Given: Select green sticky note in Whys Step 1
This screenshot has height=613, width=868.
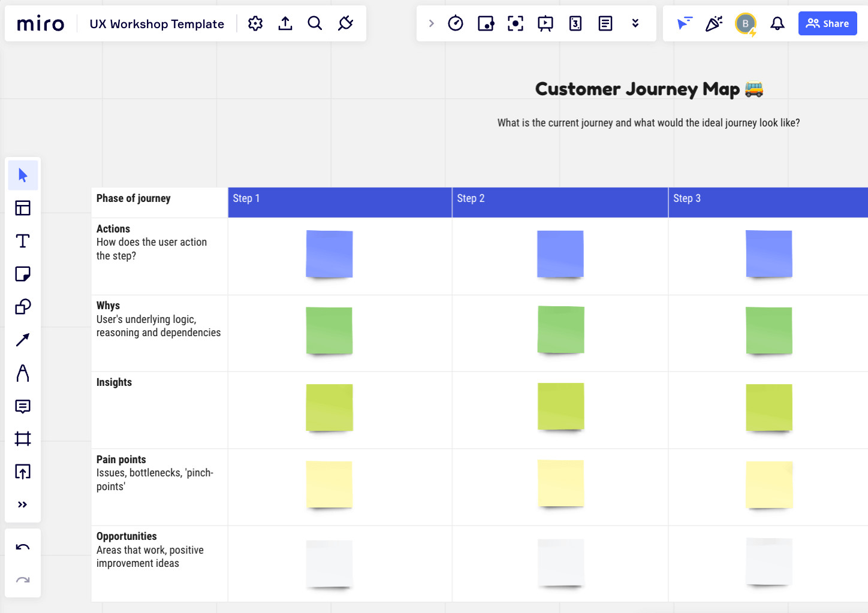Looking at the screenshot, I should [x=329, y=331].
